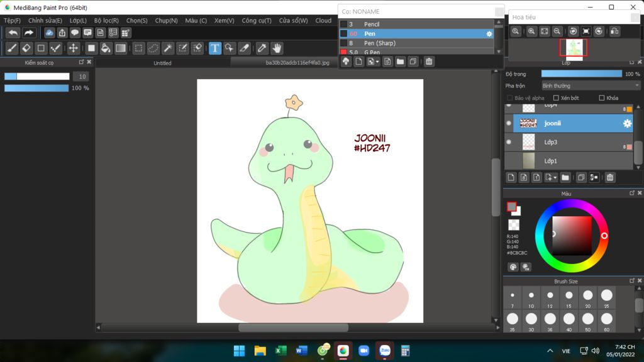Image resolution: width=644 pixels, height=362 pixels.
Task: Select the Pencil brush
Action: pyautogui.click(x=416, y=25)
